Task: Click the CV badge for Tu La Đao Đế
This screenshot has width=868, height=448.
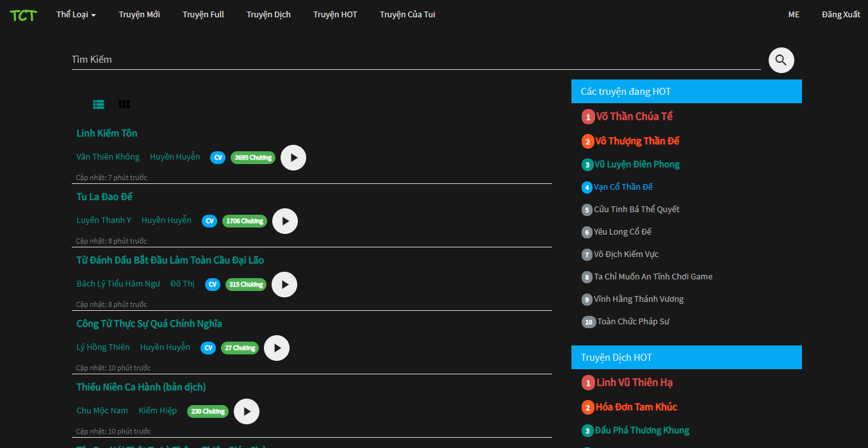Action: [x=209, y=221]
